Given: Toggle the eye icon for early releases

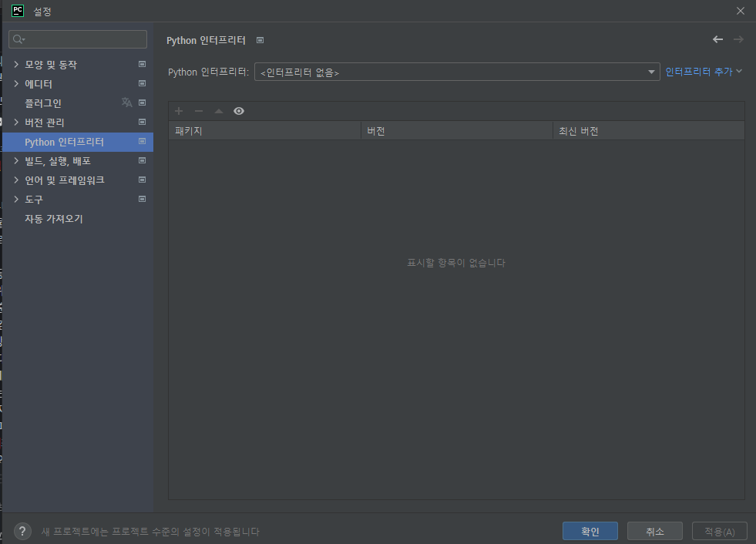Looking at the screenshot, I should coord(239,111).
